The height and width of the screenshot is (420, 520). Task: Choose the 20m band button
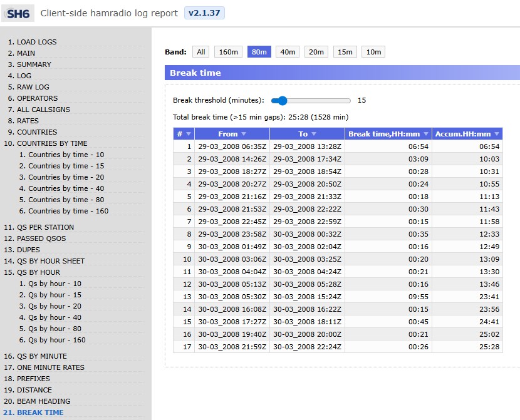coord(316,52)
